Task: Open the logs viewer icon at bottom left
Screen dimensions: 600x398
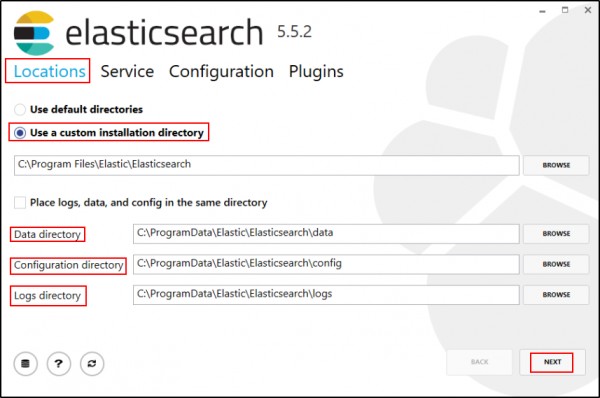Action: click(x=25, y=364)
